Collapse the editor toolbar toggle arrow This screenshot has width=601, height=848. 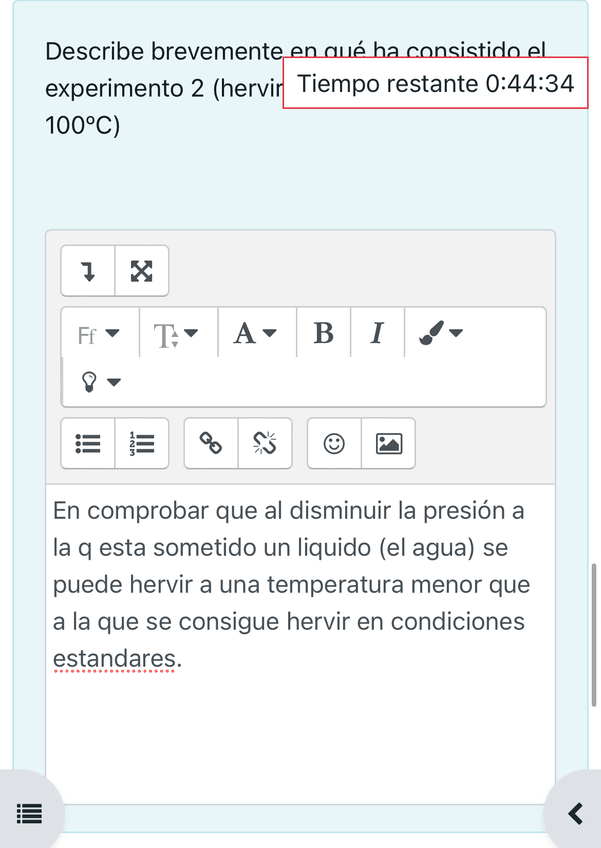tap(88, 271)
